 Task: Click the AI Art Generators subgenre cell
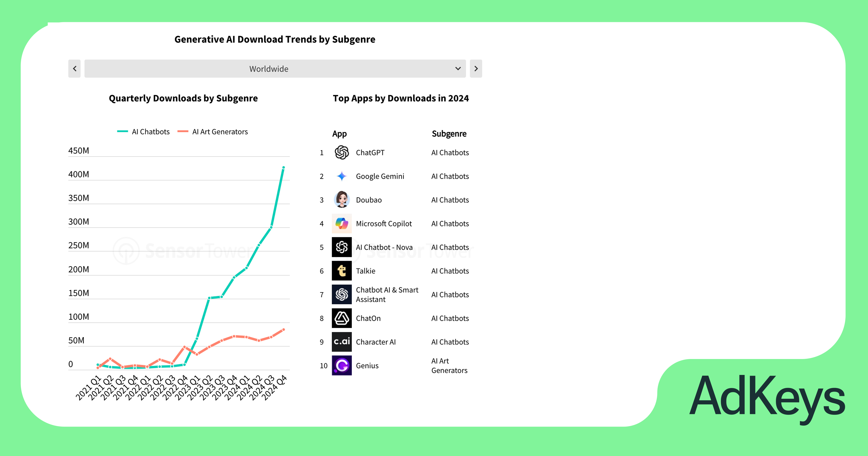point(449,366)
